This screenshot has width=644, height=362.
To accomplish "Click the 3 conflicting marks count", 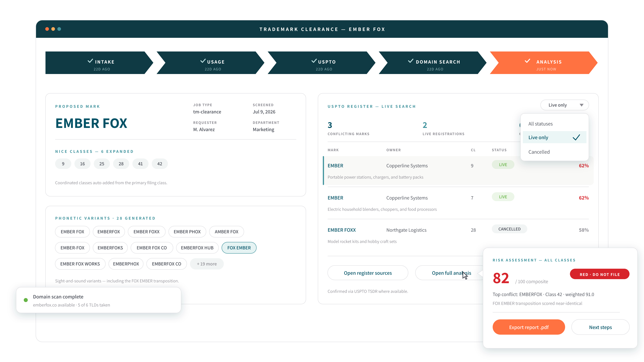I will click(x=330, y=125).
